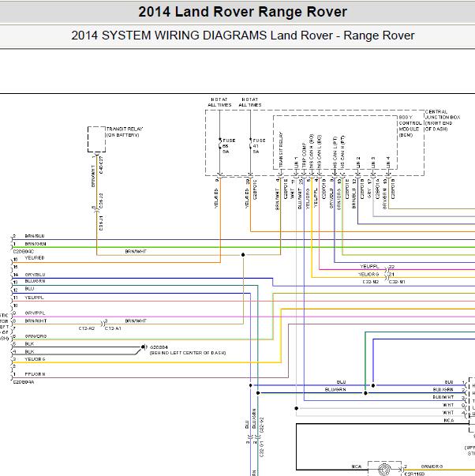This screenshot has width=475, height=476.
Task: Click the "C32-N2" connector label
Action: (371, 282)
